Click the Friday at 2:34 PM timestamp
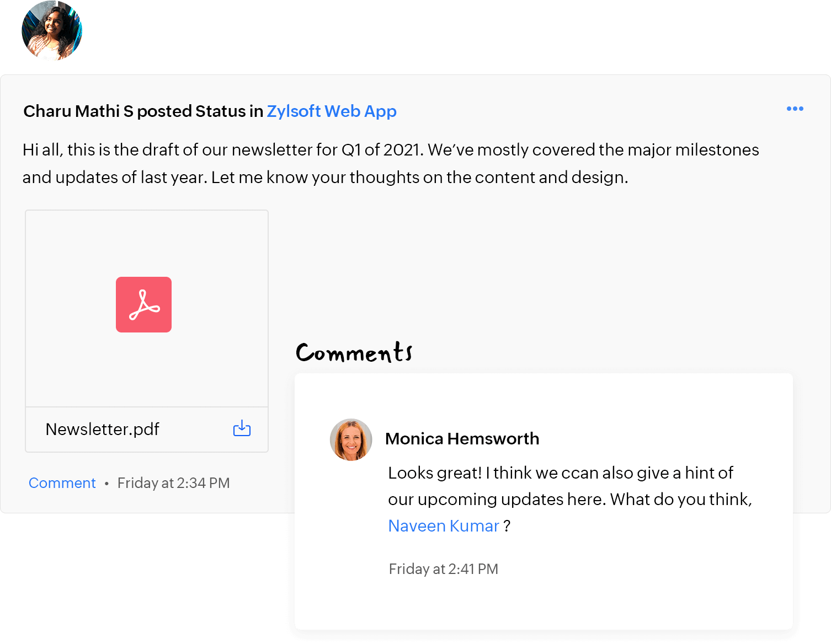The image size is (831, 644). point(173,483)
